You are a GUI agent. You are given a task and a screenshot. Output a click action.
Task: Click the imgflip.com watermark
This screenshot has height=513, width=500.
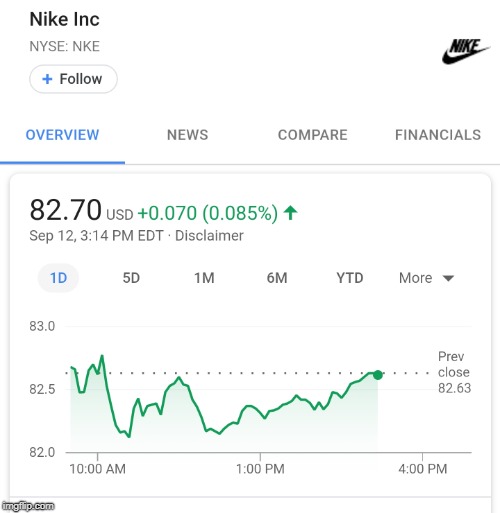click(x=28, y=506)
